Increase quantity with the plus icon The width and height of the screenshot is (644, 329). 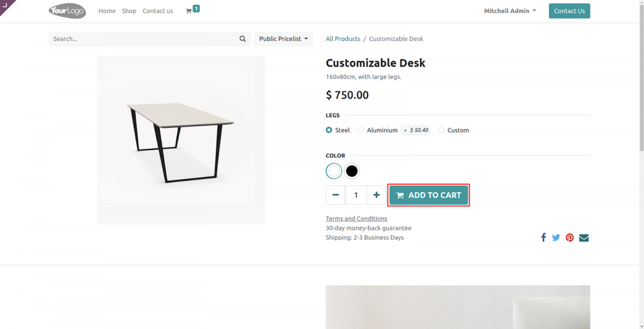[376, 195]
